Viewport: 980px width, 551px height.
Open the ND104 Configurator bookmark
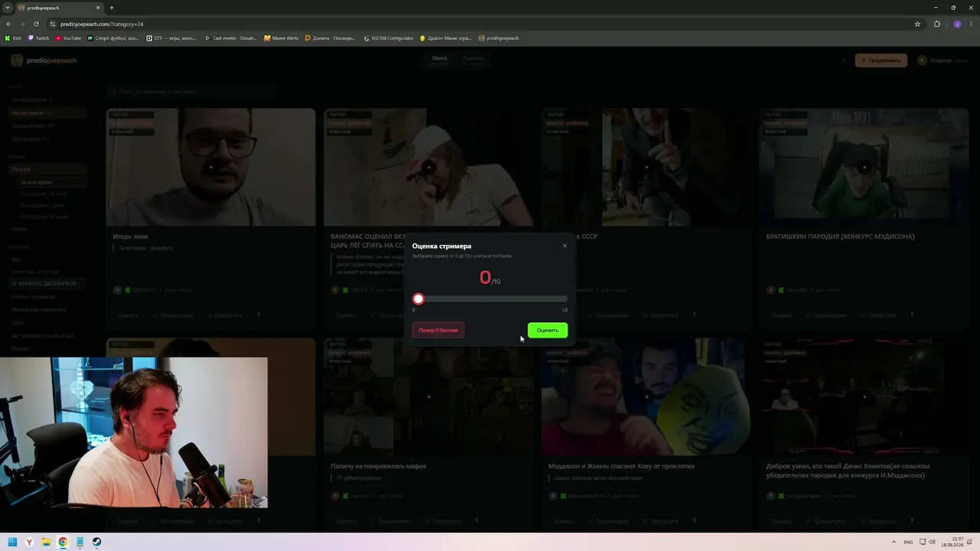click(x=389, y=38)
